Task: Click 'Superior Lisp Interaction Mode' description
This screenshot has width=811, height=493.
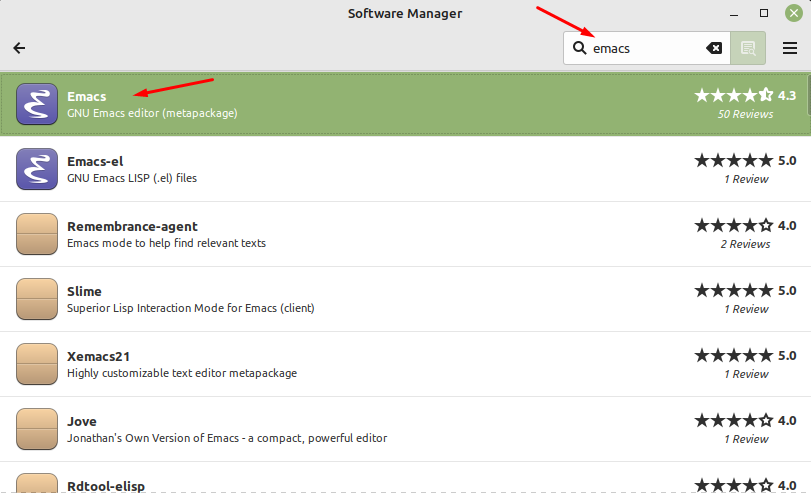Action: (x=191, y=308)
